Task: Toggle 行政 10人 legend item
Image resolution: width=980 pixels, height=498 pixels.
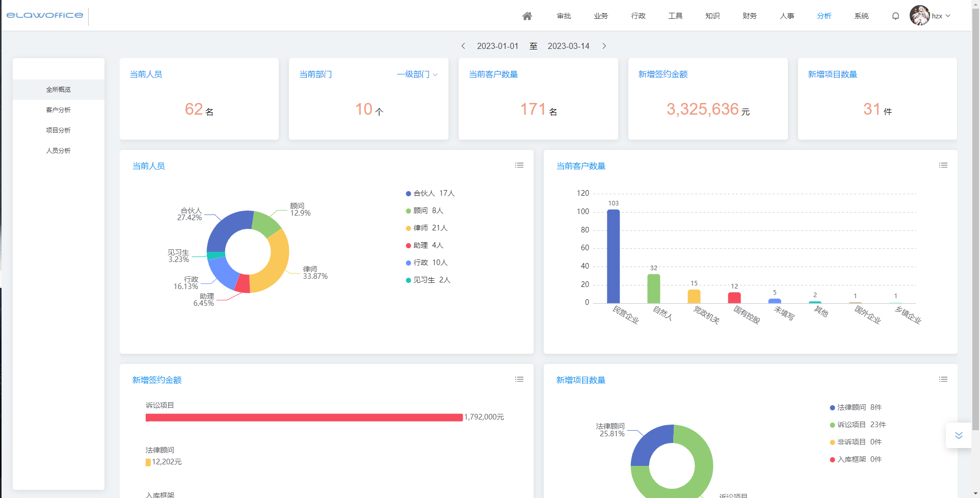Action: pos(427,263)
